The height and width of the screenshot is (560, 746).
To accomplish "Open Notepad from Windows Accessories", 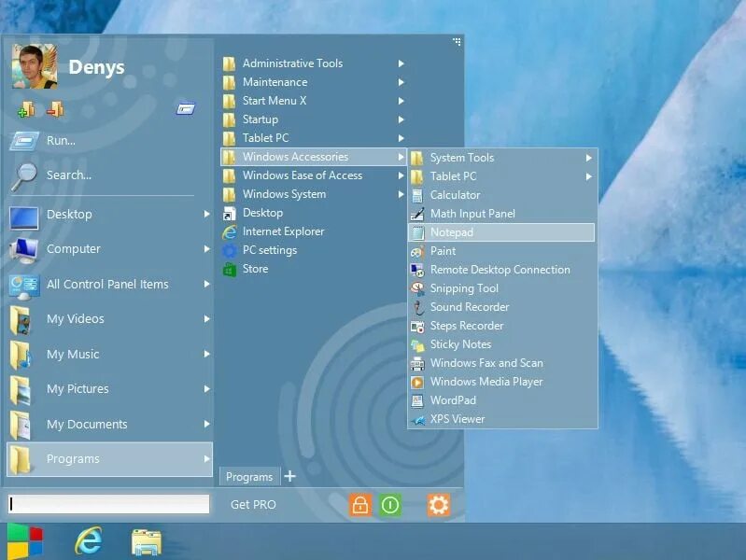I will point(501,232).
